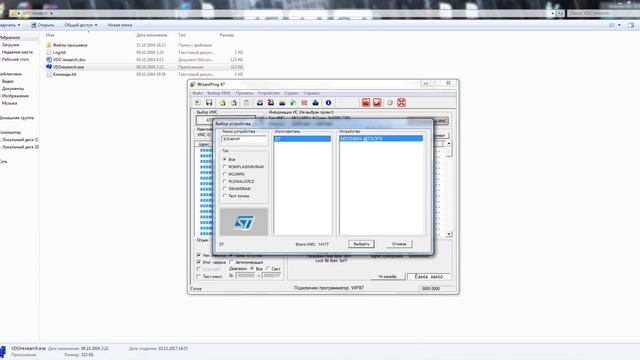The width and height of the screenshot is (640, 360).
Task: Open the Устройство menu in WizardProg
Action: pyautogui.click(x=269, y=93)
